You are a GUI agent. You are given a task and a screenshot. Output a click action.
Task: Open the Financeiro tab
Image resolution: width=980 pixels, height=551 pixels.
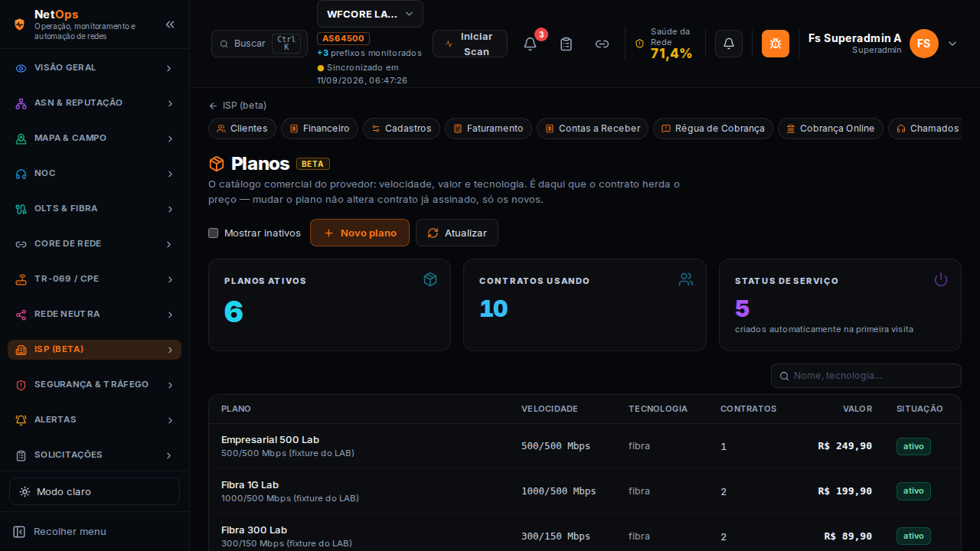(319, 129)
